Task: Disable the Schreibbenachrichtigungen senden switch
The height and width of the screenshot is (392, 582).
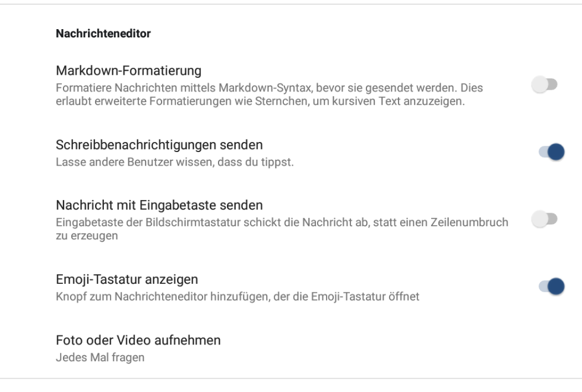Action: click(x=551, y=153)
